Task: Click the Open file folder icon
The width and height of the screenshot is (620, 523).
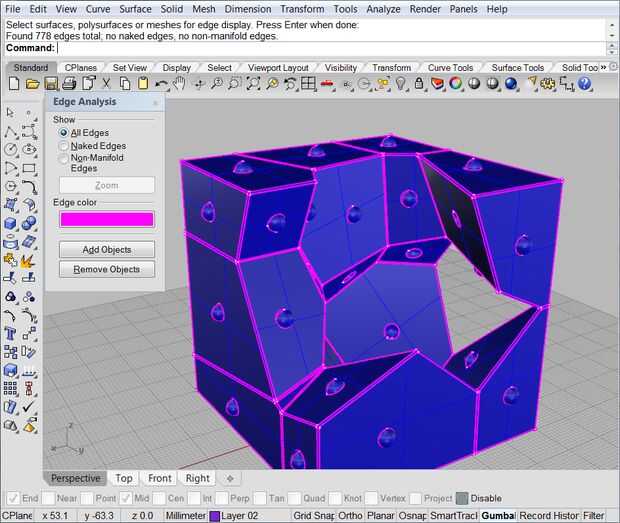Action: [32, 84]
